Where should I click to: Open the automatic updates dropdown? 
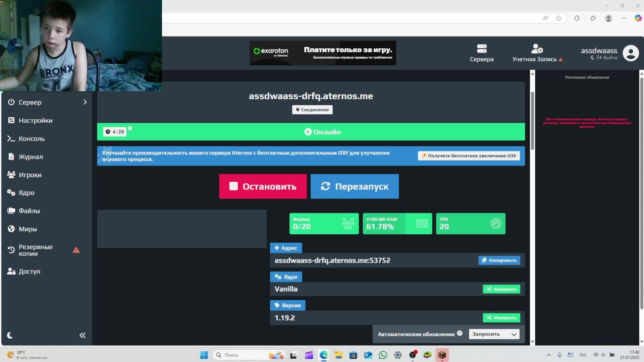pos(494,334)
